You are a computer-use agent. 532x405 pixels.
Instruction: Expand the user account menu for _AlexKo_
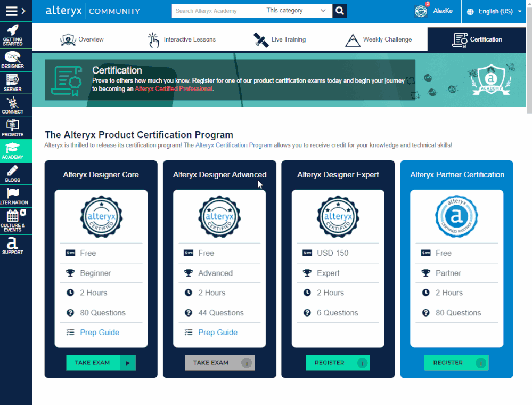pyautogui.click(x=442, y=10)
